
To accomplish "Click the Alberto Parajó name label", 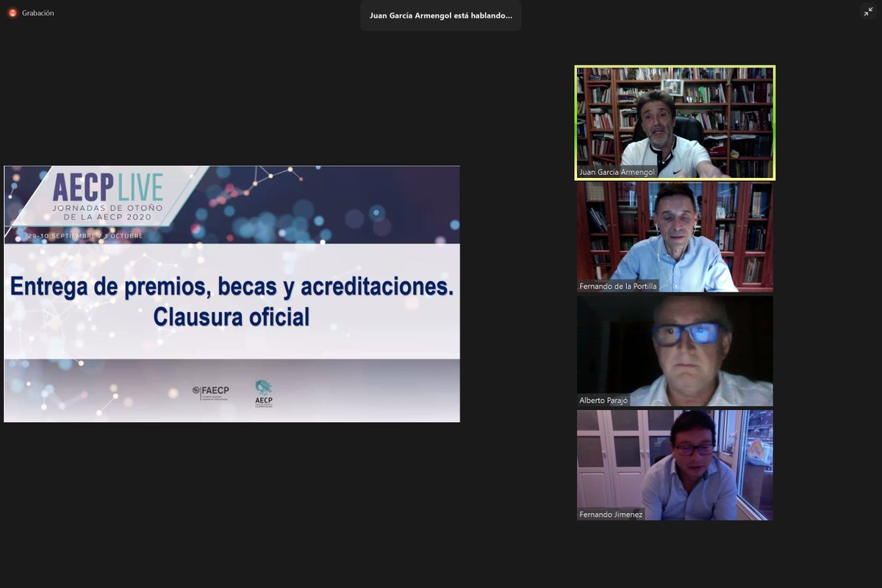I will click(x=604, y=401).
